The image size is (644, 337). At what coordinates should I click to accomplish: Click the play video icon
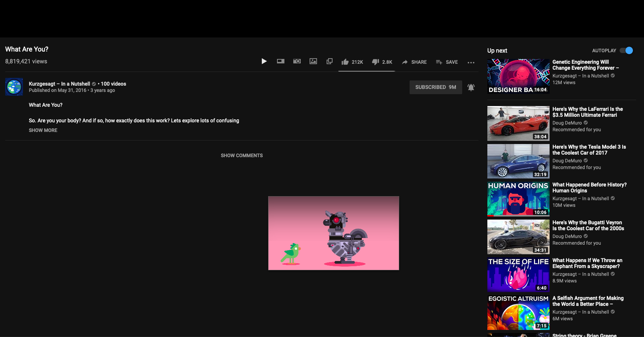point(264,61)
